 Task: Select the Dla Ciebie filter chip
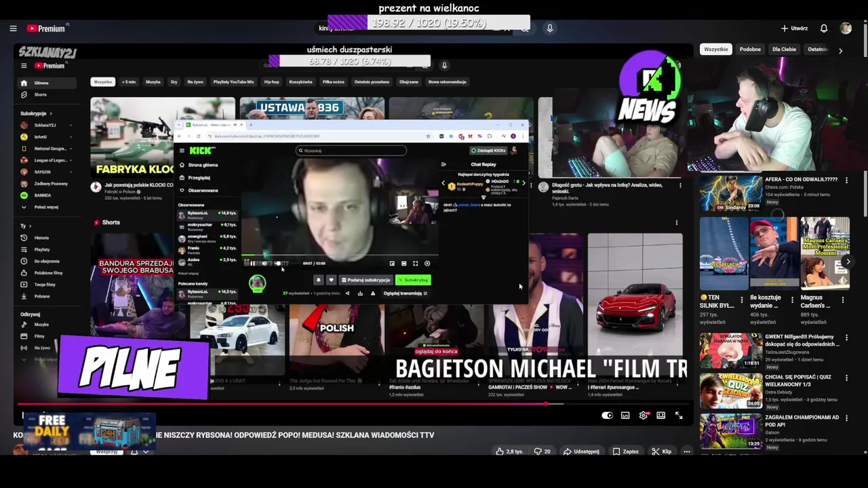784,49
